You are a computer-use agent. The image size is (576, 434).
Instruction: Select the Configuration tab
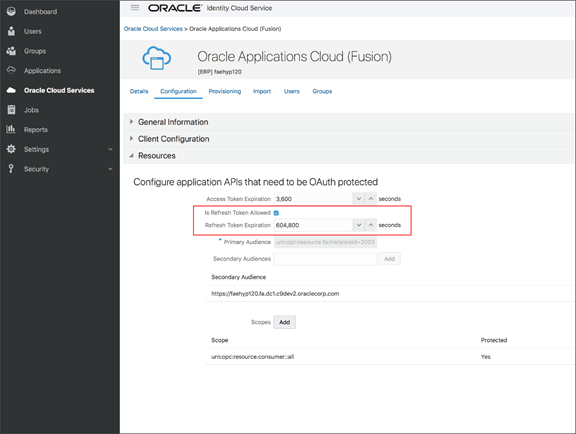[x=178, y=91]
